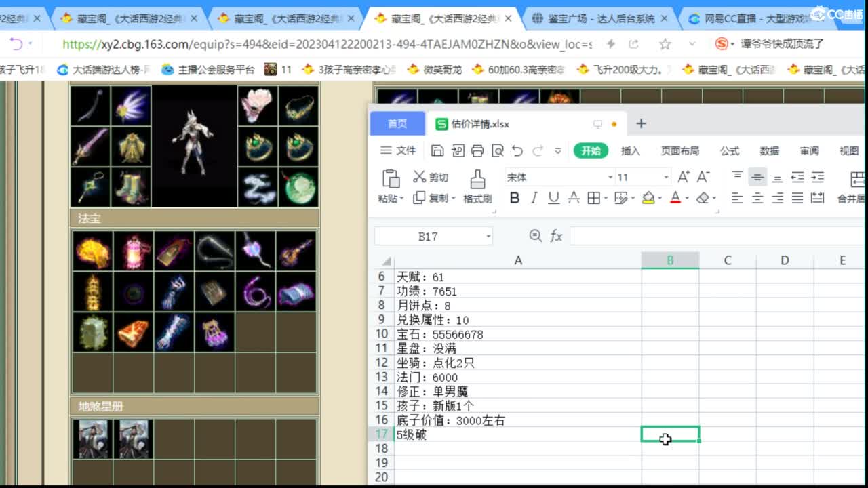This screenshot has height=488, width=868.
Task: Switch to the 审阅 ribbon tab
Action: click(x=809, y=151)
